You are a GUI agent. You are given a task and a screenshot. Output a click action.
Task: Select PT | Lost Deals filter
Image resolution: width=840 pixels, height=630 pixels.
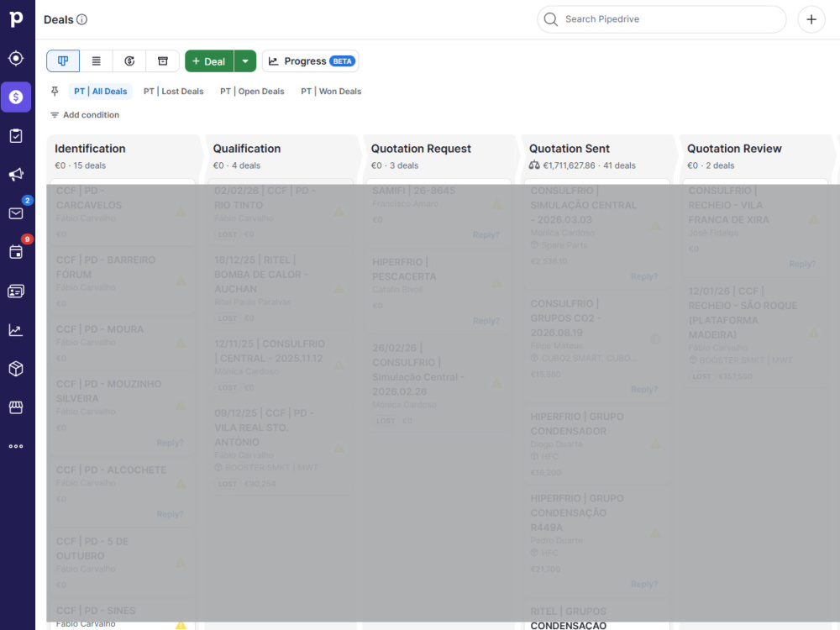[174, 92]
